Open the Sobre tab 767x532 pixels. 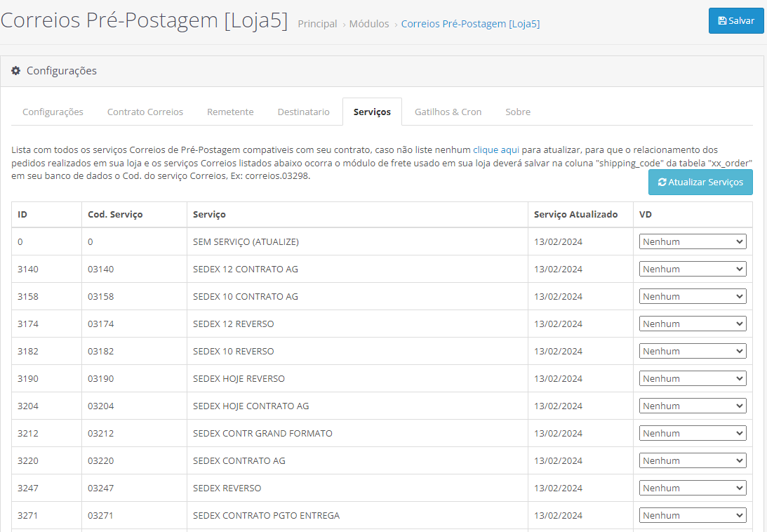(518, 112)
